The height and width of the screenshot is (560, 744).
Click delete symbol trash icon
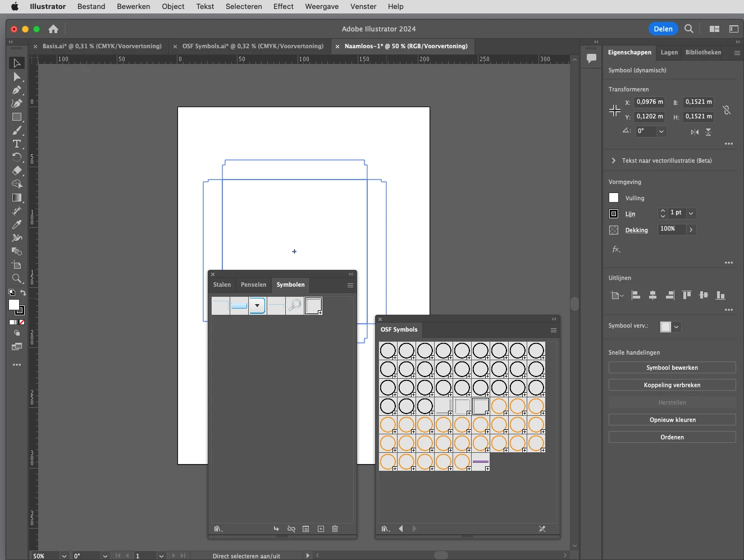coord(335,529)
